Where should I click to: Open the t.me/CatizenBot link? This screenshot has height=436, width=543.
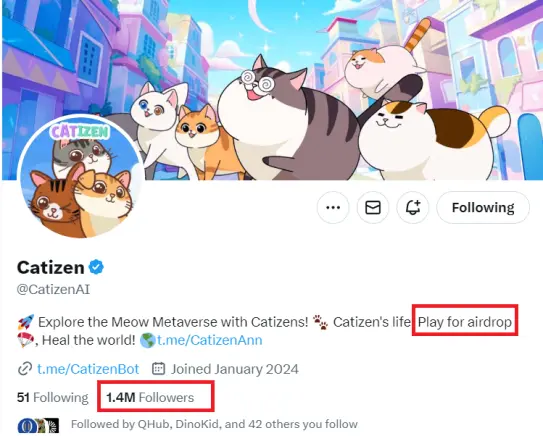[88, 369]
